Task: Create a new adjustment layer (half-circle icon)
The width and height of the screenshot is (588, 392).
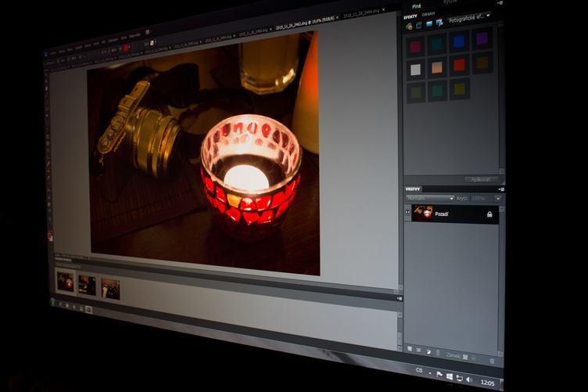Action: [x=428, y=352]
